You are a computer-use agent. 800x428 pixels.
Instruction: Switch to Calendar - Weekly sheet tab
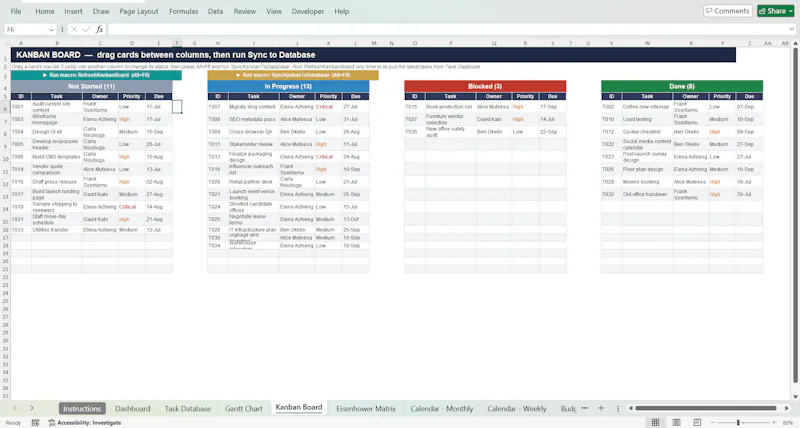pyautogui.click(x=517, y=409)
